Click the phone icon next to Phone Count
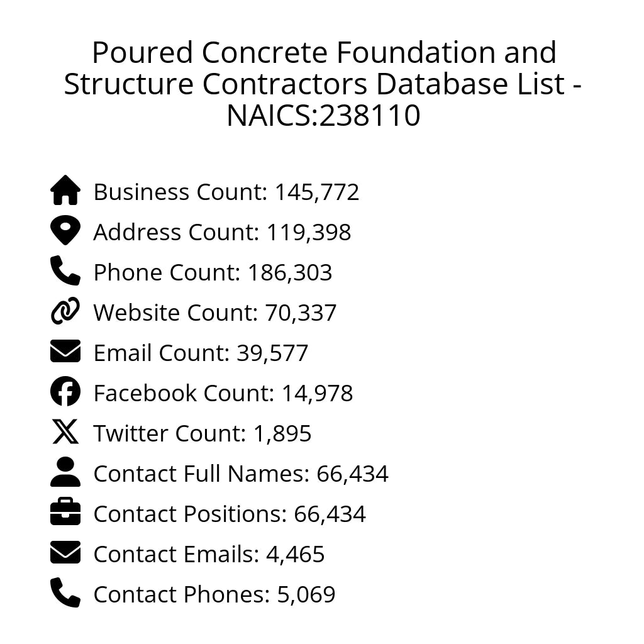This screenshot has height=644, width=644. point(65,271)
